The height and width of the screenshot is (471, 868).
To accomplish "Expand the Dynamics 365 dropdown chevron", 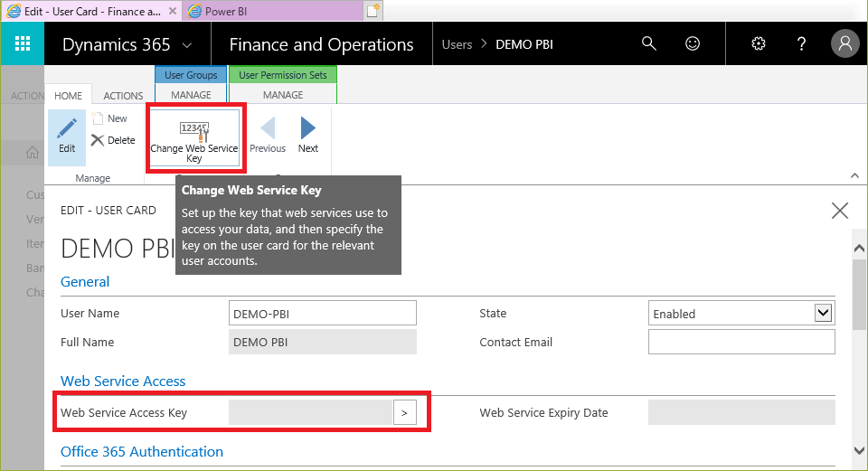I will pyautogui.click(x=187, y=45).
